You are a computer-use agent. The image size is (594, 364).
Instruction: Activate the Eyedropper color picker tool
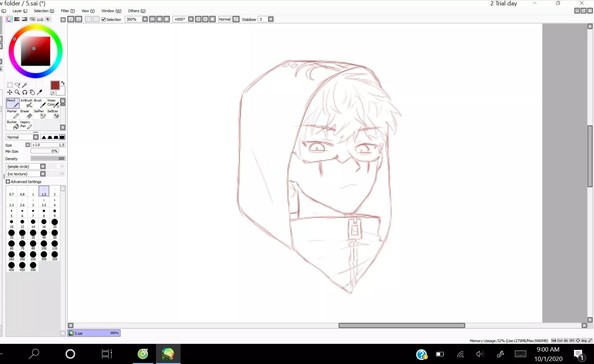[x=39, y=92]
